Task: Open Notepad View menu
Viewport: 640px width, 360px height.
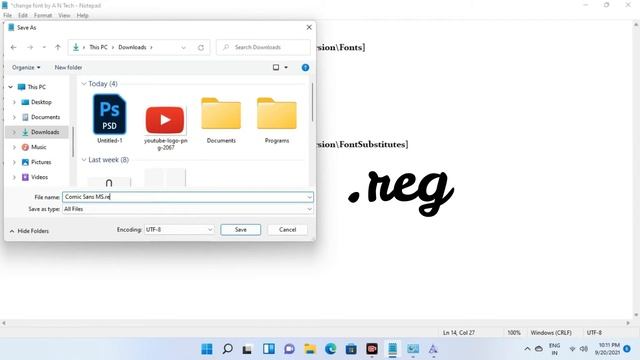Action: (x=64, y=16)
